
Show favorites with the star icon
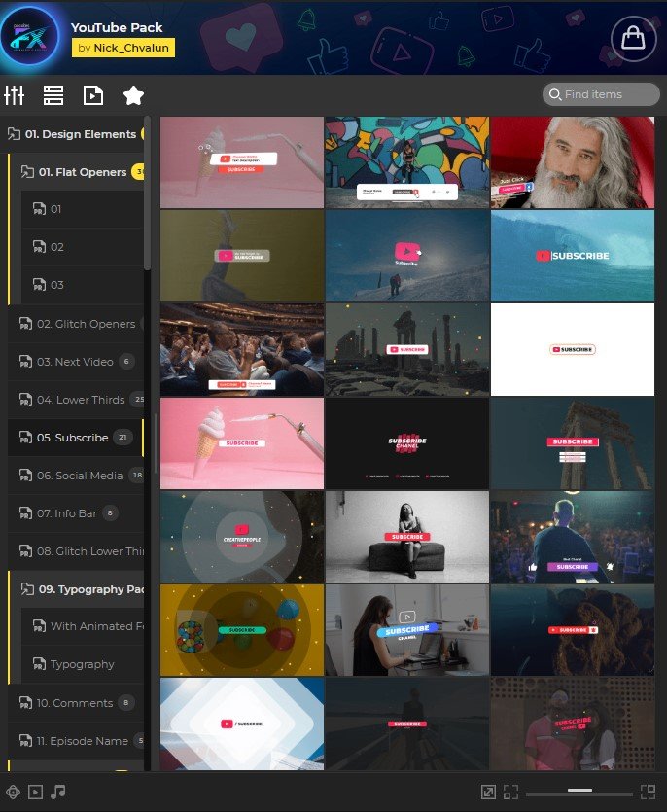pos(133,95)
